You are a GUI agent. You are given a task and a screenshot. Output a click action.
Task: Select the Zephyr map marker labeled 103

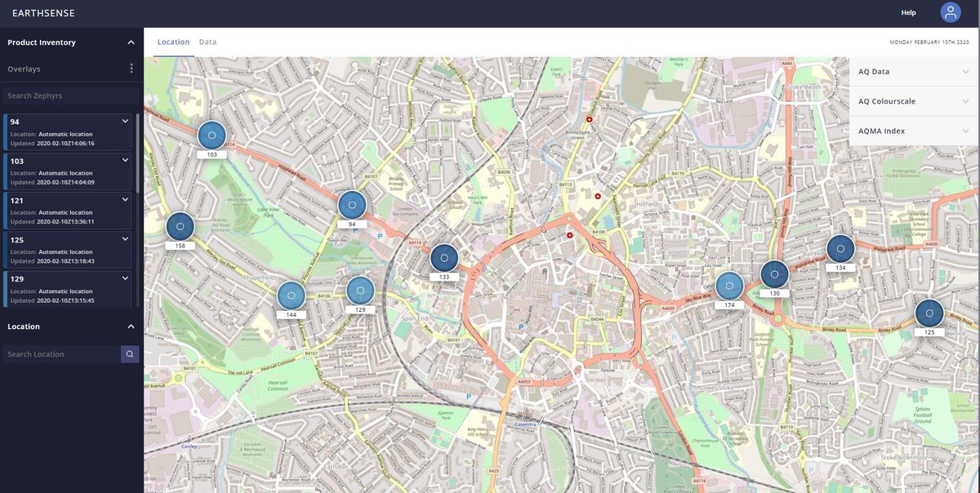click(212, 135)
